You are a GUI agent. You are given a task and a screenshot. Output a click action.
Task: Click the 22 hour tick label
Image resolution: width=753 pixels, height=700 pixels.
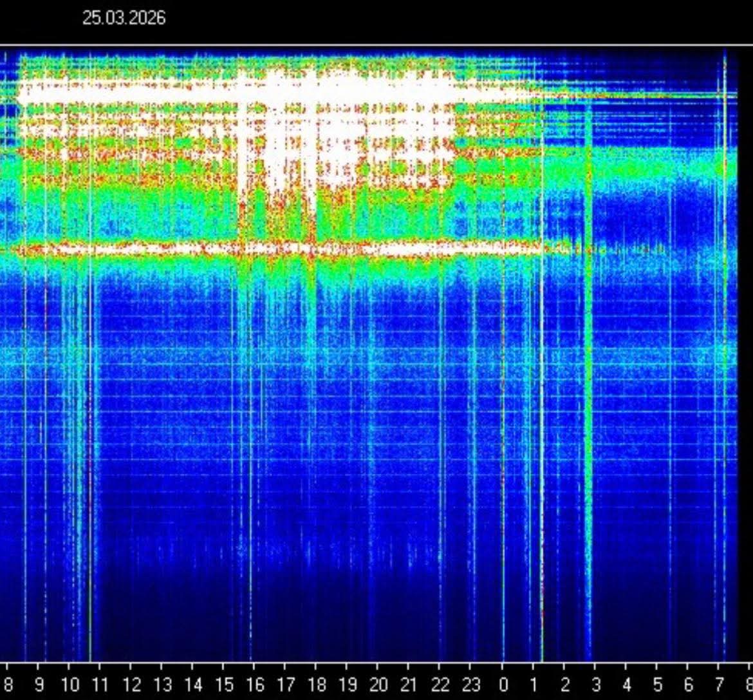pyautogui.click(x=440, y=684)
